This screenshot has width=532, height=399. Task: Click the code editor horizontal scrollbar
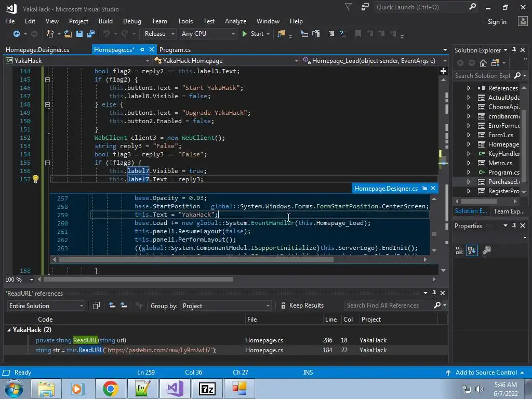point(138,280)
